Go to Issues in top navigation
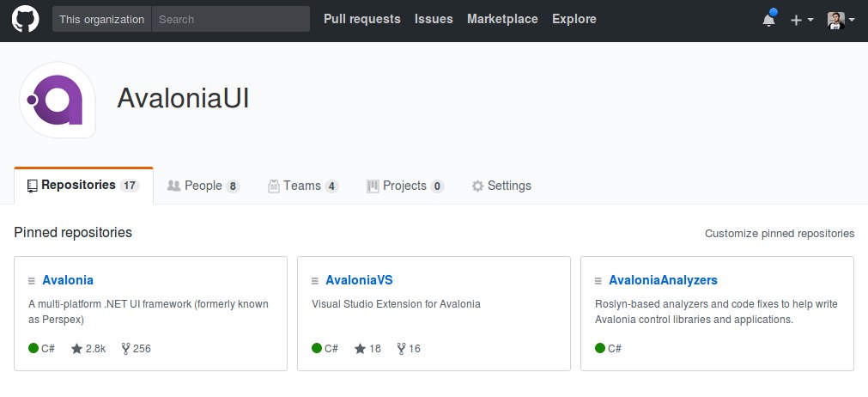Viewport: 868px width, 397px height. pyautogui.click(x=434, y=19)
